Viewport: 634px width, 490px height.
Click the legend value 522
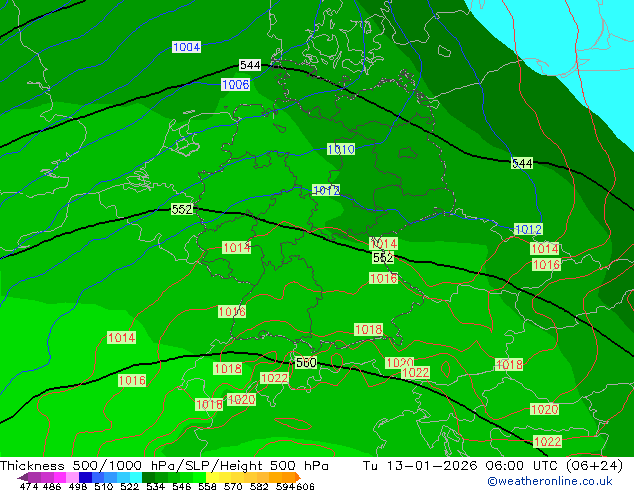[129, 486]
